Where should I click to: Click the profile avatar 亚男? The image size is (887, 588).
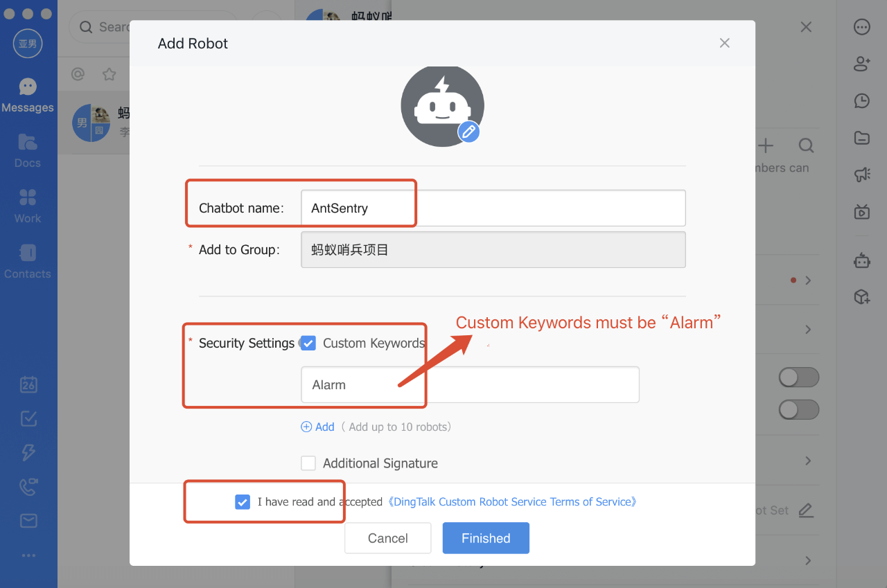click(28, 44)
